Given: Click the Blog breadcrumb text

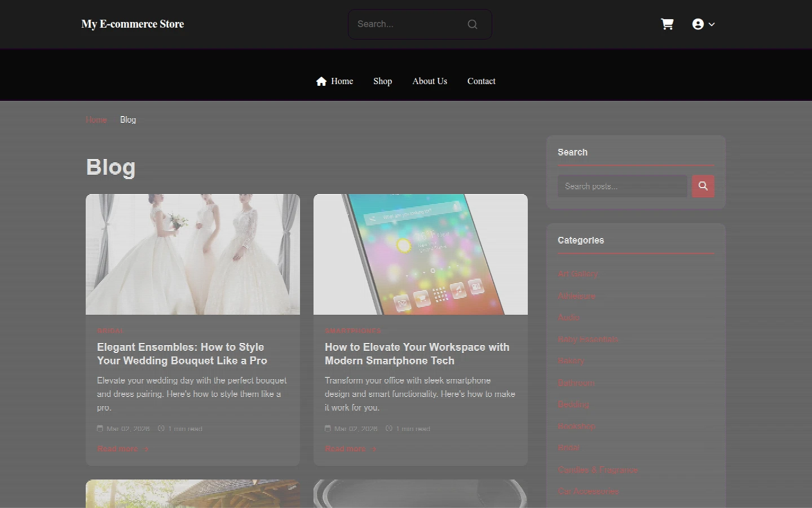Looking at the screenshot, I should (x=128, y=120).
